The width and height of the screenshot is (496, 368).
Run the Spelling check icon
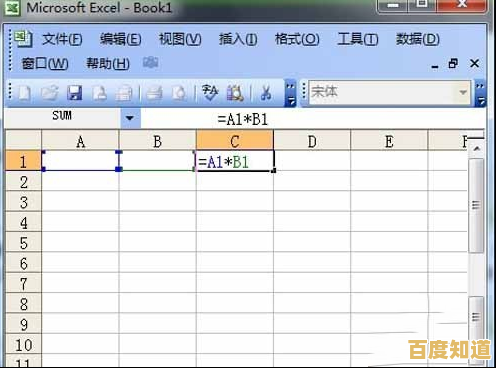click(210, 93)
